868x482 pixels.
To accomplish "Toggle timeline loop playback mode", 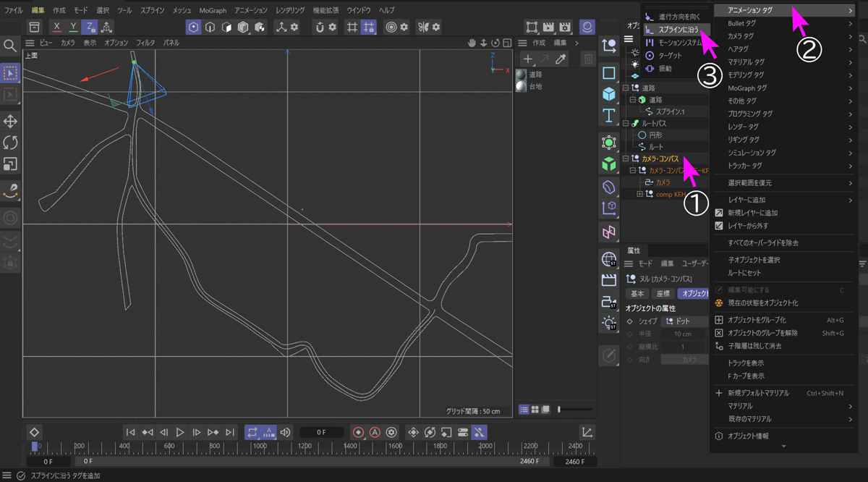I will click(252, 432).
